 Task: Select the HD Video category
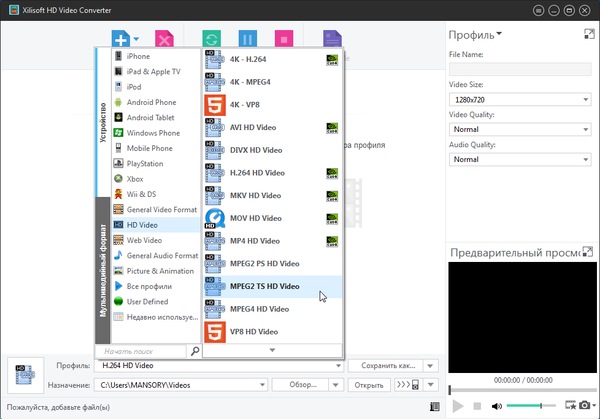[145, 225]
